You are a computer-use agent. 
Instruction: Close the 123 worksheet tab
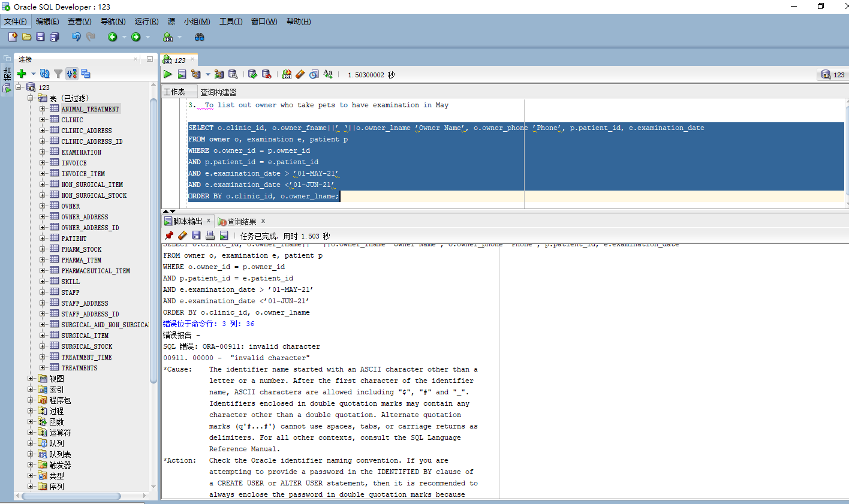coord(192,59)
